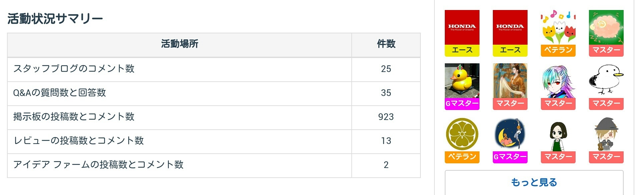The width and height of the screenshot is (644, 195).
Task: Open the golden dress woman portrait
Action: click(x=510, y=81)
